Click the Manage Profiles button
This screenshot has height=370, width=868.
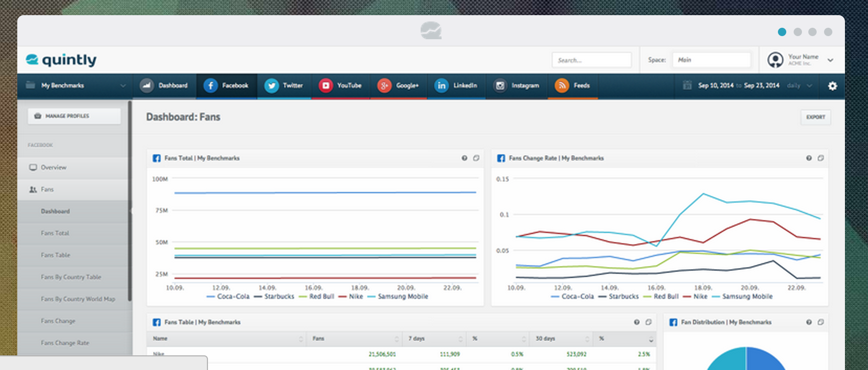74,116
